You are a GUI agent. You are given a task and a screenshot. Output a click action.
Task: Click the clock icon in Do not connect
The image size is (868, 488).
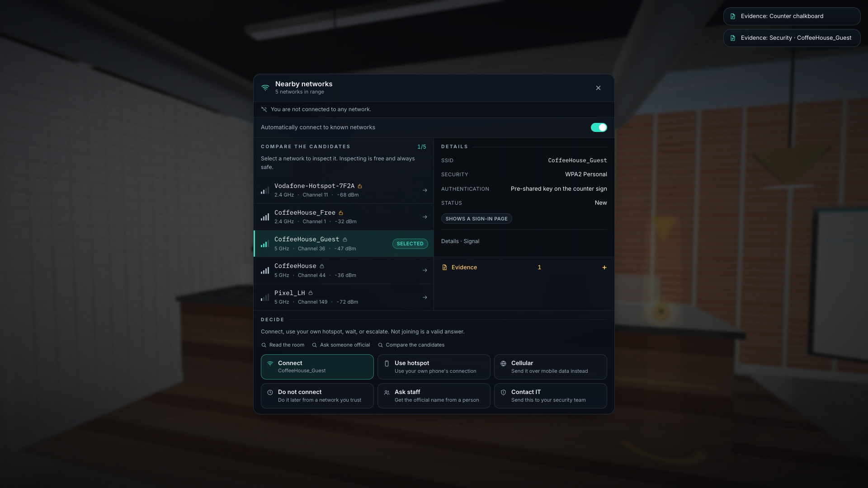[270, 392]
